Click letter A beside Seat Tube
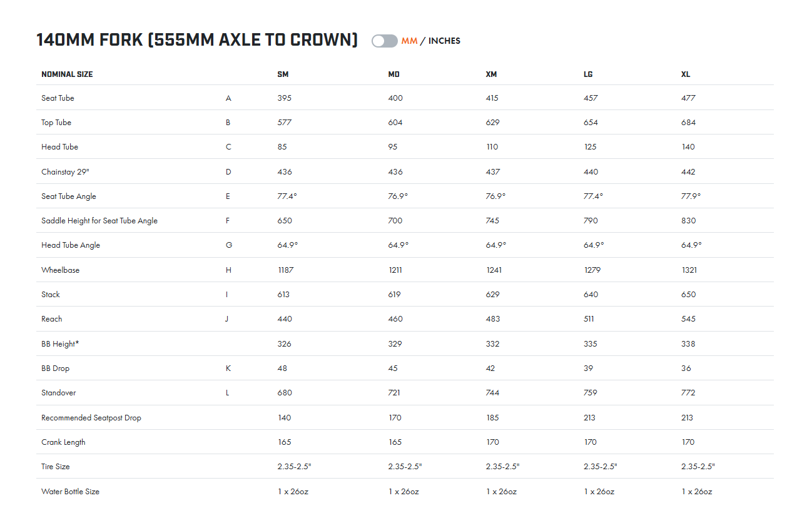Screen dimensions: 812x518 [228, 98]
